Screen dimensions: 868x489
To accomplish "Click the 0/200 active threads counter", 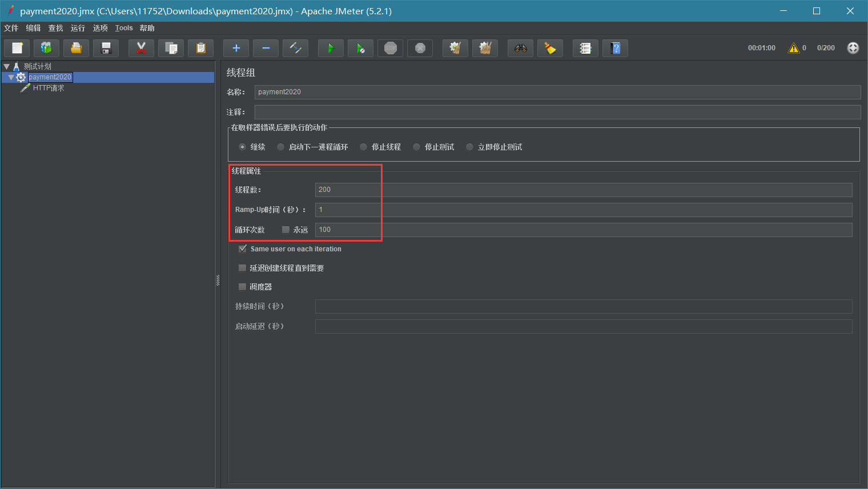I will 826,48.
